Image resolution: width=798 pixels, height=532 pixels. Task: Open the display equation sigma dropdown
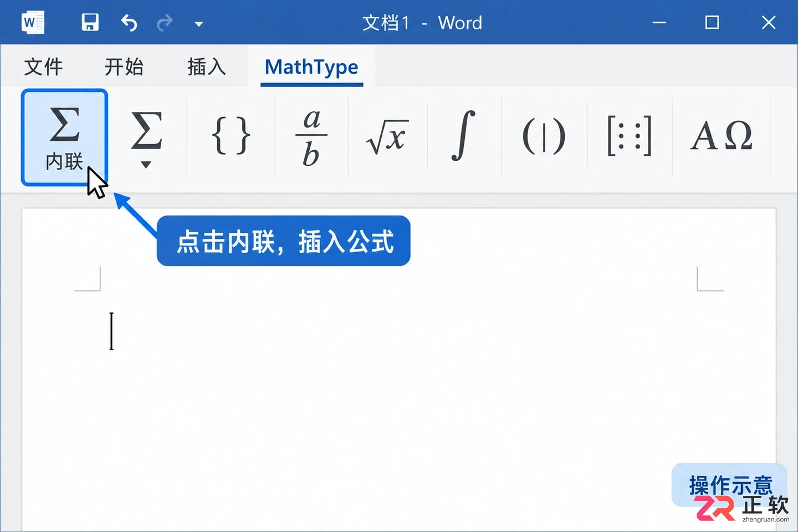tap(146, 139)
